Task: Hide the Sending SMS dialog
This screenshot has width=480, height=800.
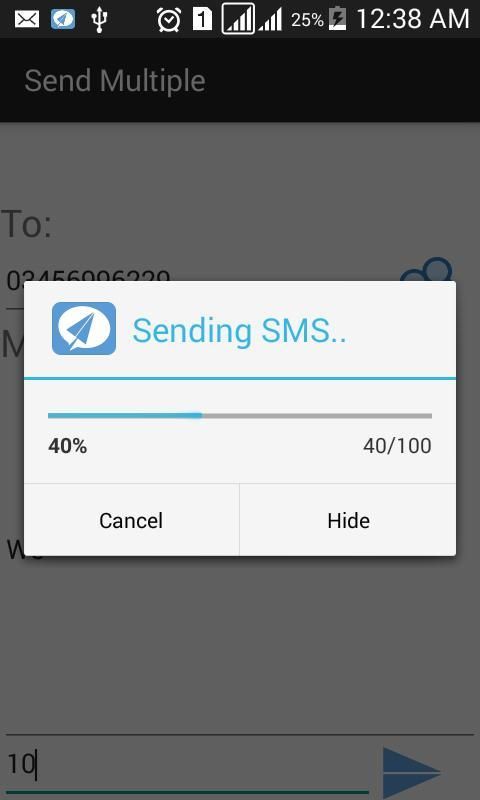Action: pos(348,520)
